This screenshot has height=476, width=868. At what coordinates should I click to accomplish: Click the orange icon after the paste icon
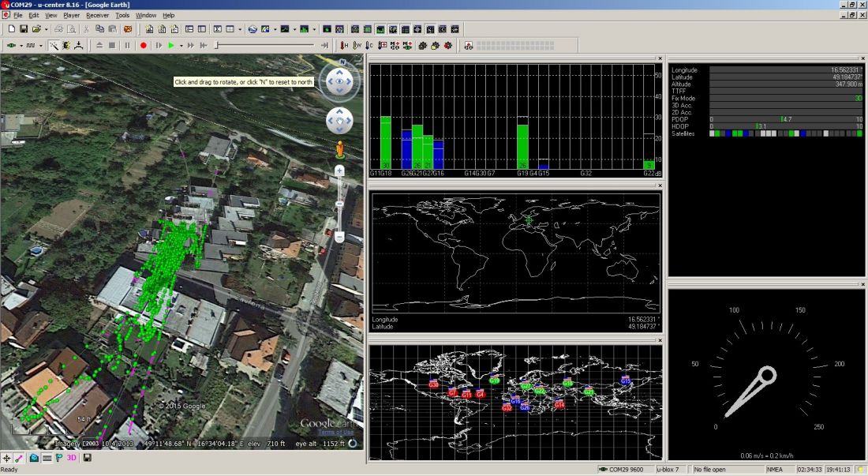coord(128,28)
